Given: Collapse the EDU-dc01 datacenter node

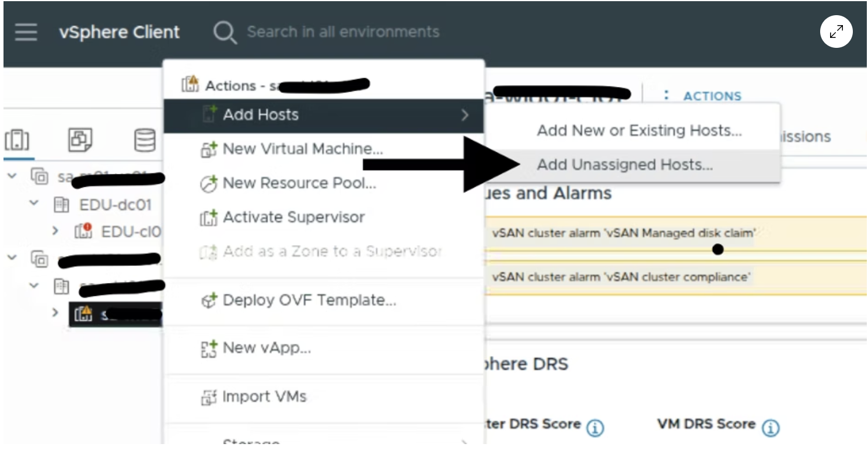Looking at the screenshot, I should (34, 204).
